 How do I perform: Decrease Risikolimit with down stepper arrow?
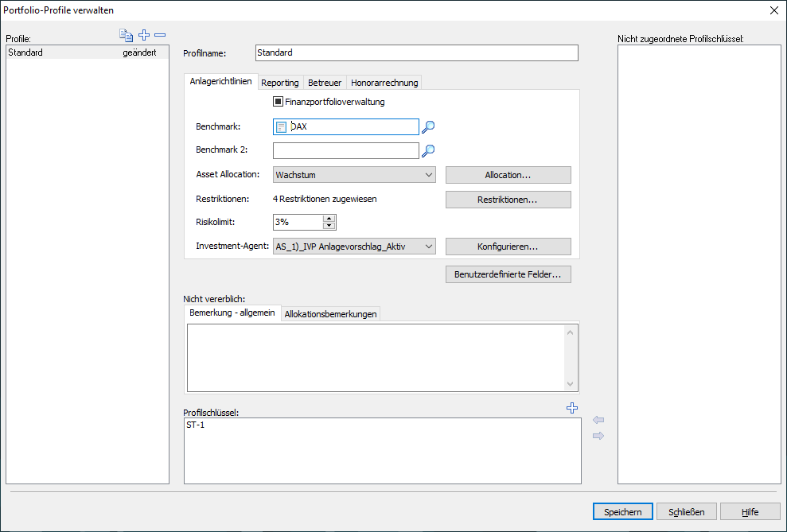point(329,226)
